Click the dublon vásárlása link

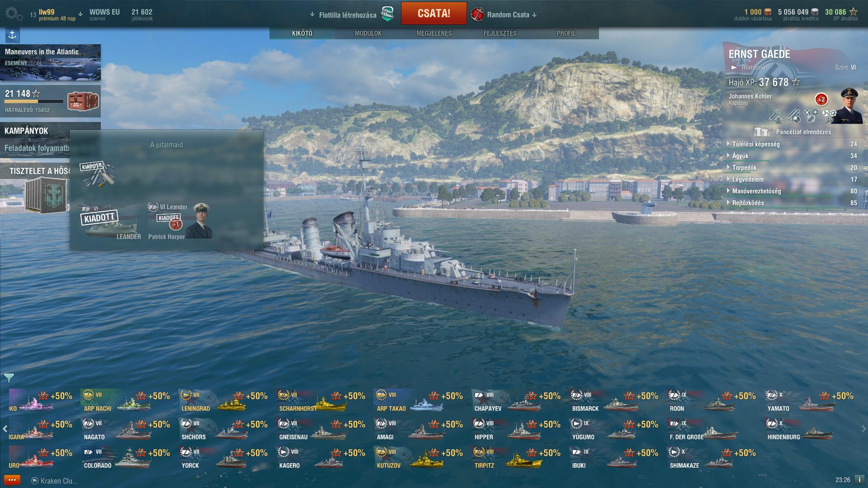point(753,19)
